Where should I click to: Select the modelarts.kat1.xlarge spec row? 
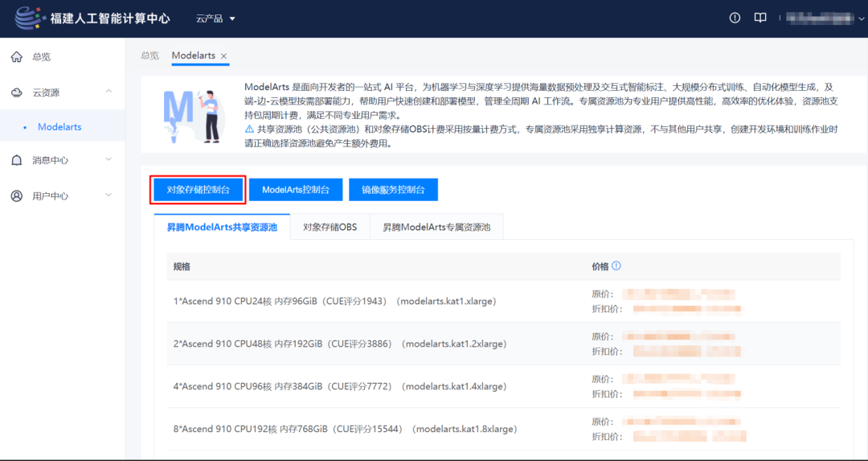point(504,302)
